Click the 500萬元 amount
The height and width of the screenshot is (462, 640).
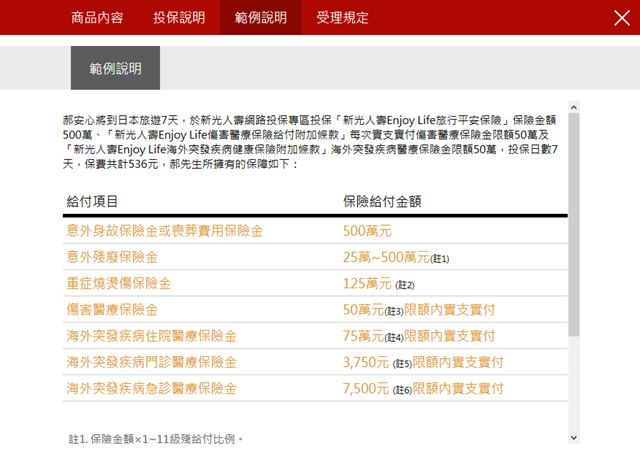pyautogui.click(x=367, y=231)
